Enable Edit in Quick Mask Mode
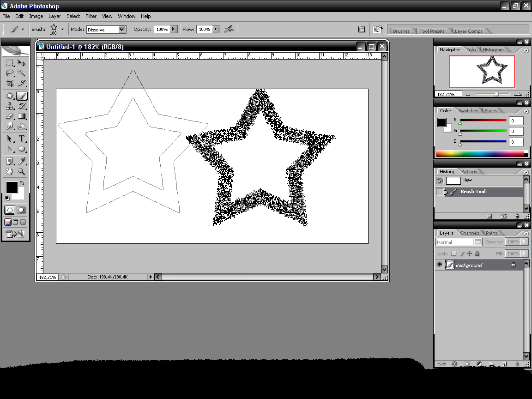Viewport: 532px width, 399px height. point(21,210)
